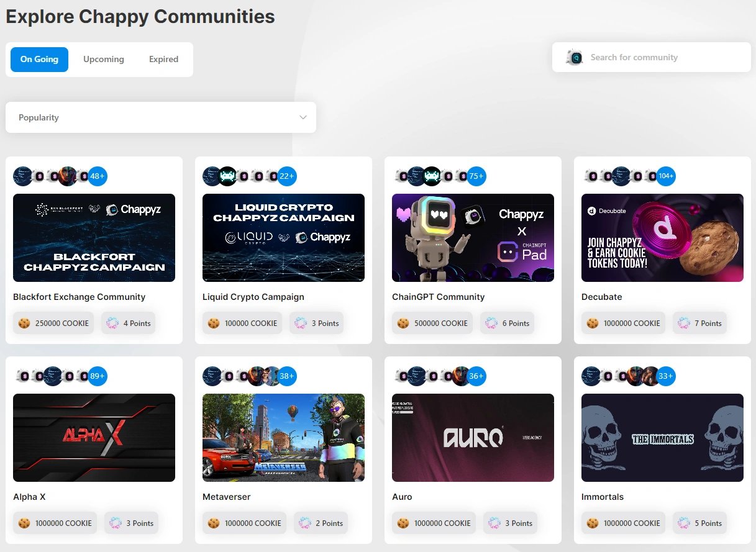Click the search field robot icon

[575, 57]
